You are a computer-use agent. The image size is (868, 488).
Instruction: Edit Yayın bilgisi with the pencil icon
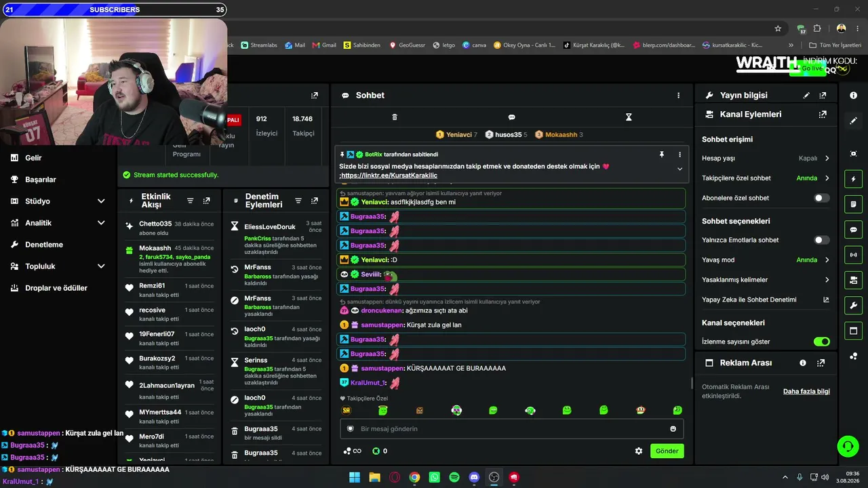coord(806,96)
